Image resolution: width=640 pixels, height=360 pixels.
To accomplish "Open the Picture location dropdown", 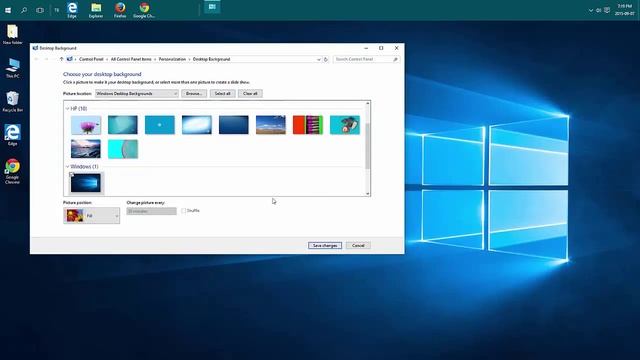I will click(x=137, y=93).
